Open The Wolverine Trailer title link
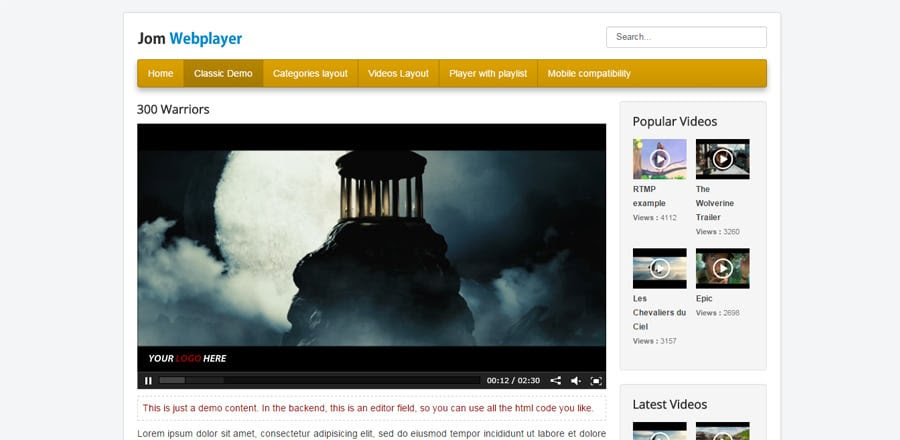Image resolution: width=900 pixels, height=440 pixels. pyautogui.click(x=715, y=203)
